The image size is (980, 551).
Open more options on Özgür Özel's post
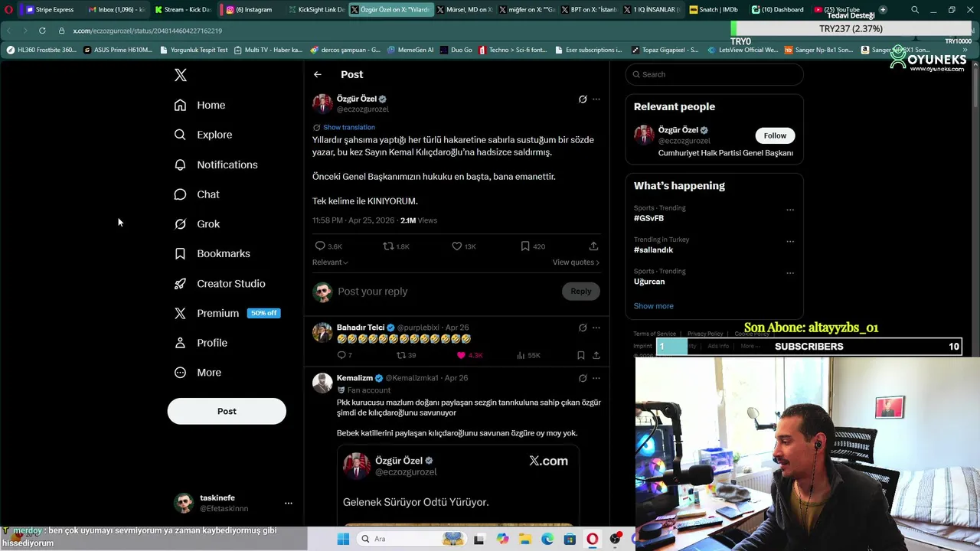pos(596,99)
